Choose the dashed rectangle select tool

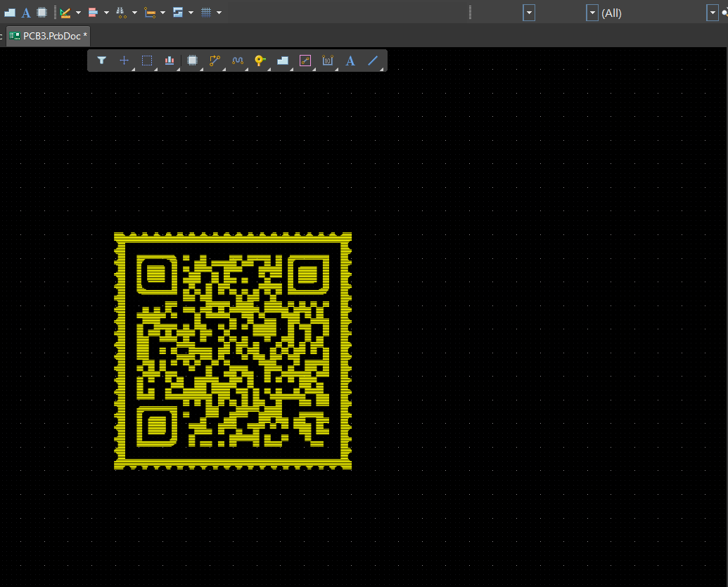pos(147,61)
